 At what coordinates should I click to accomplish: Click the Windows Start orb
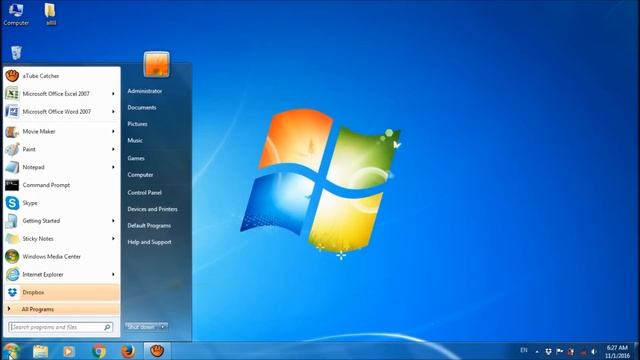(x=11, y=351)
